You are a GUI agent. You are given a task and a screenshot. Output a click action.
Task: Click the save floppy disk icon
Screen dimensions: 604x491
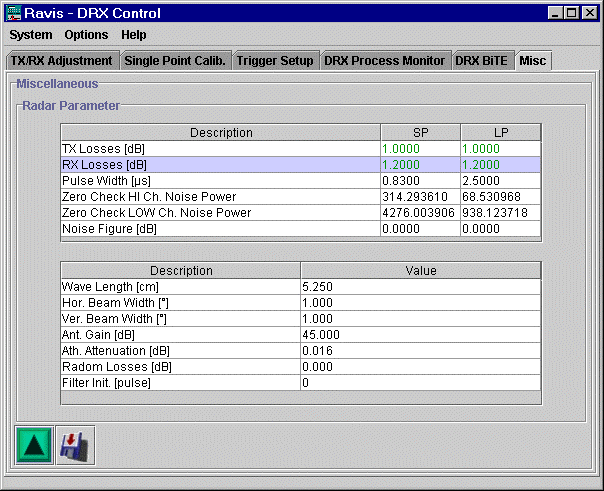click(x=76, y=446)
